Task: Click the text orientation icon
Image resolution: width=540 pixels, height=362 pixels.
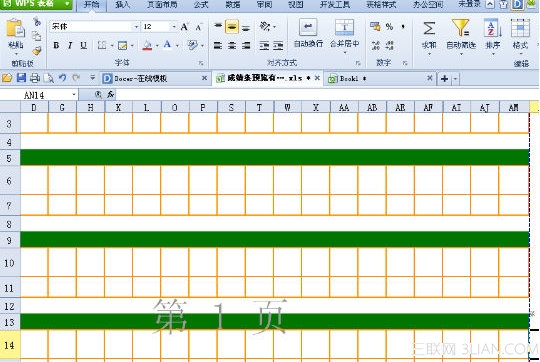Action: click(x=264, y=26)
